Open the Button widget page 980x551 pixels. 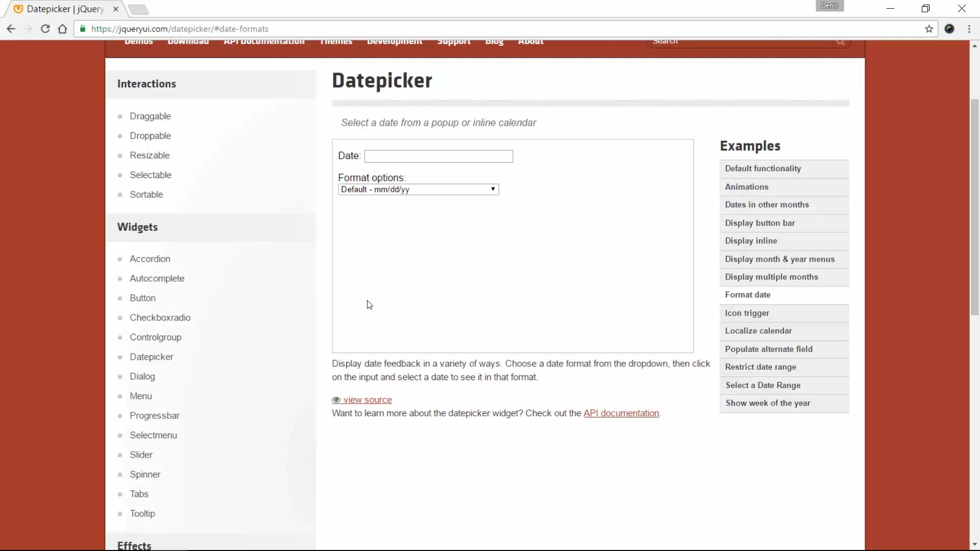point(142,298)
